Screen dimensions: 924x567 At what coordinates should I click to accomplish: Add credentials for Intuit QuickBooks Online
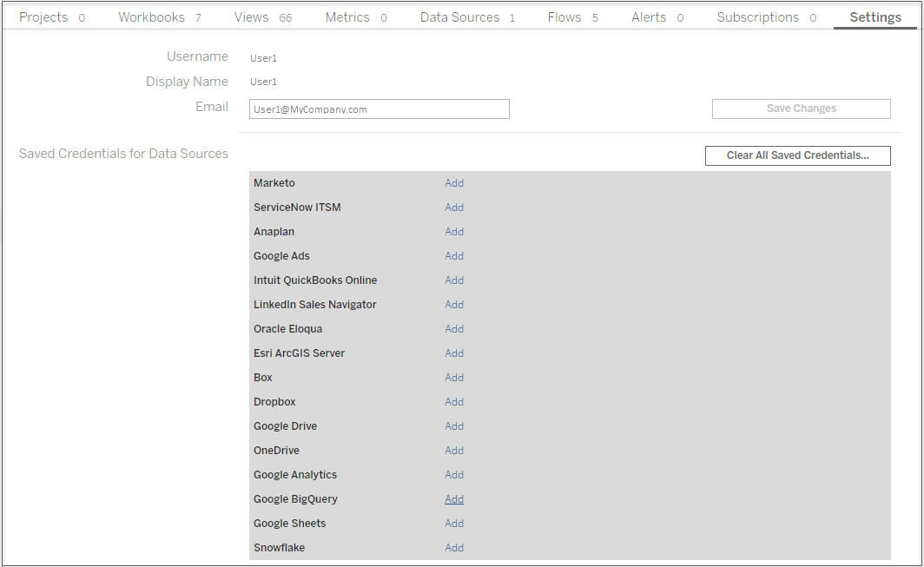click(x=453, y=280)
